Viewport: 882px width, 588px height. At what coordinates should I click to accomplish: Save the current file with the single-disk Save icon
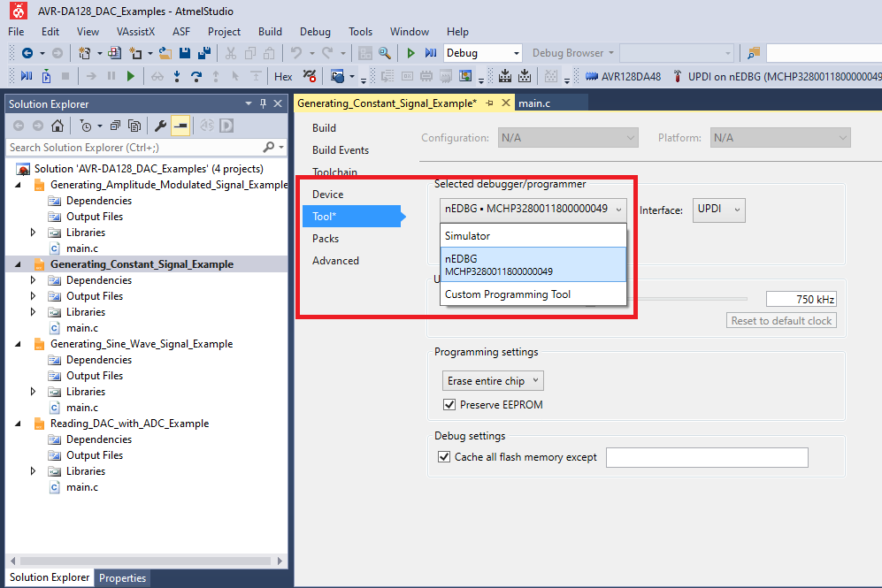click(x=185, y=53)
